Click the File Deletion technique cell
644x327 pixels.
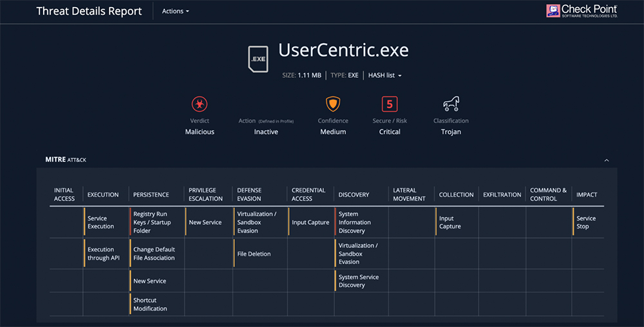pyautogui.click(x=254, y=254)
